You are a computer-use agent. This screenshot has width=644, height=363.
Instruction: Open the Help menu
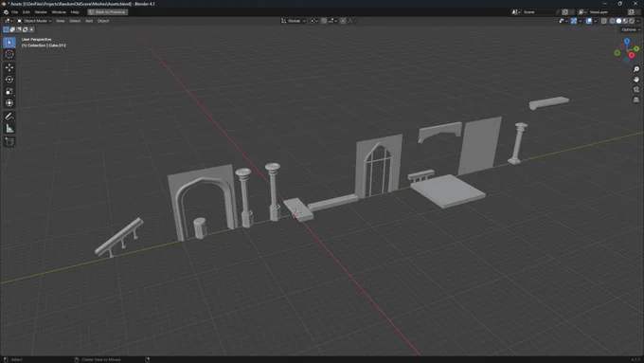[75, 12]
